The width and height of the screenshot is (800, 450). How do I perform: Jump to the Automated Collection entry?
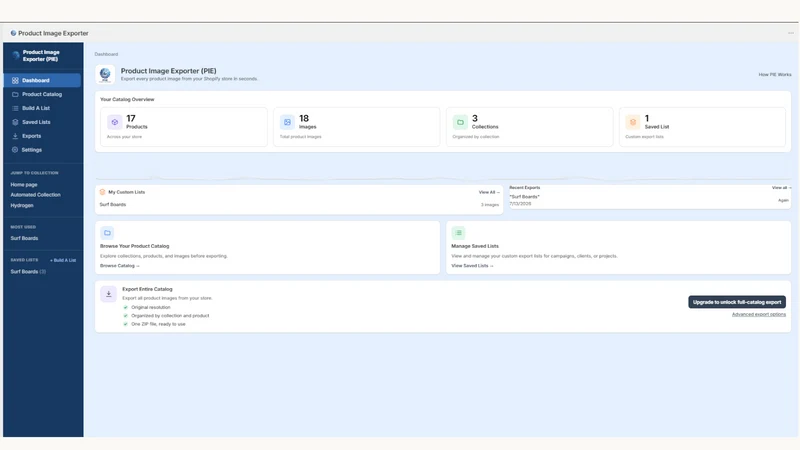pos(35,195)
